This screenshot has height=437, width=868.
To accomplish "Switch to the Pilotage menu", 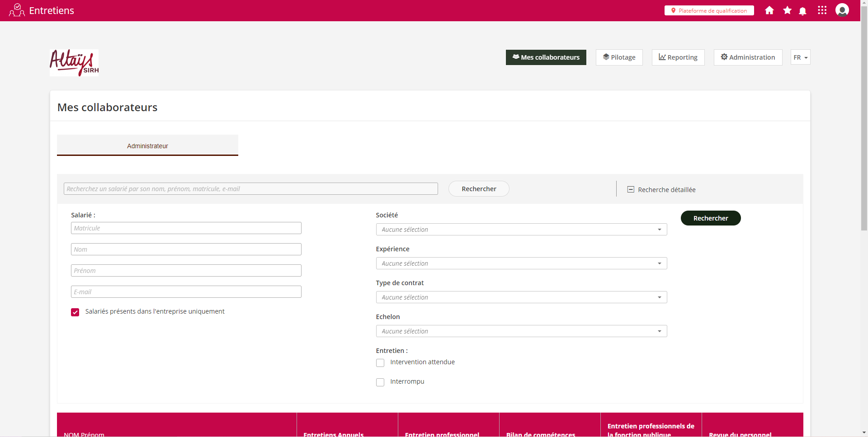I will pos(619,57).
